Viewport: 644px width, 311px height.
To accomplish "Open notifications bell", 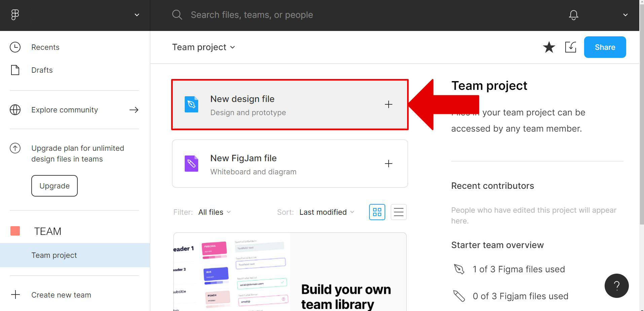I will 574,15.
